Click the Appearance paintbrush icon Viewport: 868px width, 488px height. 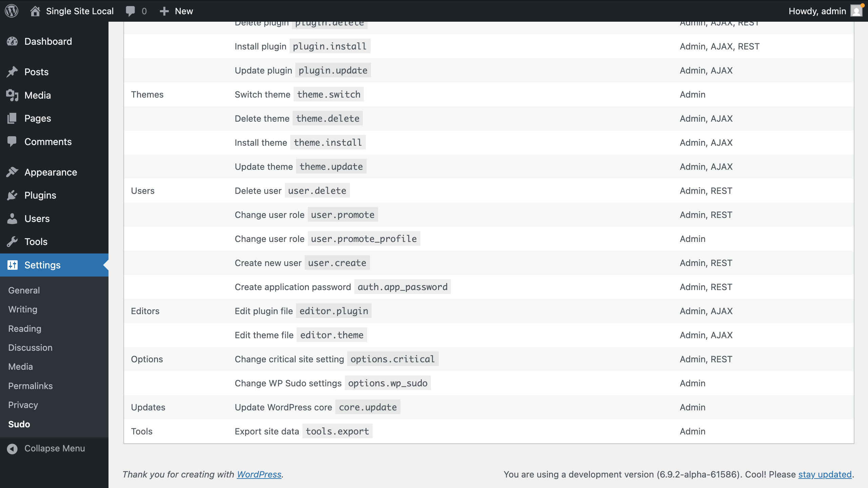point(12,172)
